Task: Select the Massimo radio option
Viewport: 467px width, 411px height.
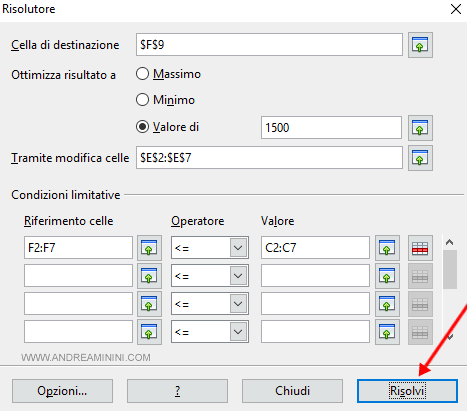Action: [x=142, y=74]
